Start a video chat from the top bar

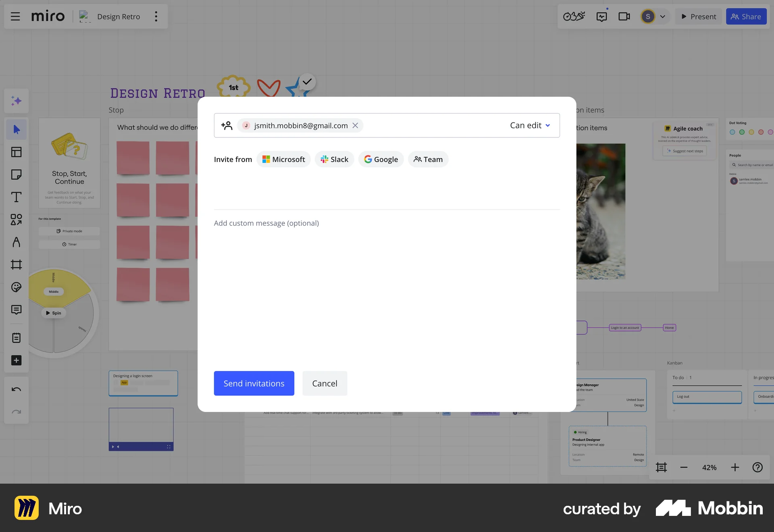624,16
